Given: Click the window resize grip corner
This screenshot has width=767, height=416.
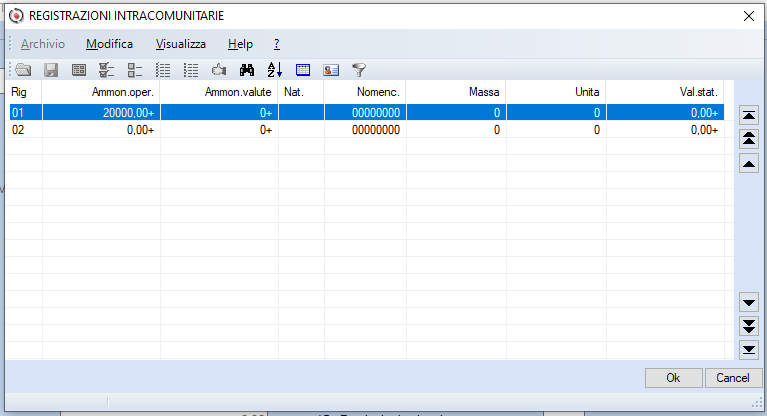Looking at the screenshot, I should pos(757,403).
